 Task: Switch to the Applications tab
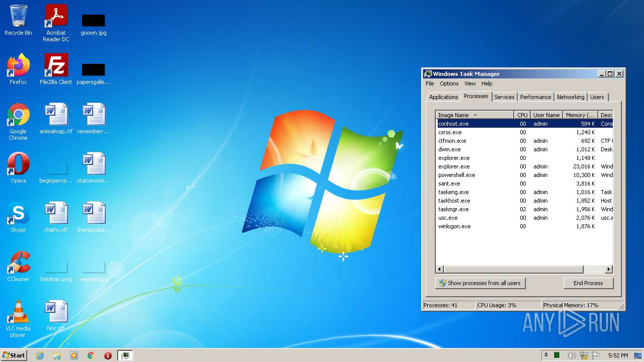coord(443,97)
